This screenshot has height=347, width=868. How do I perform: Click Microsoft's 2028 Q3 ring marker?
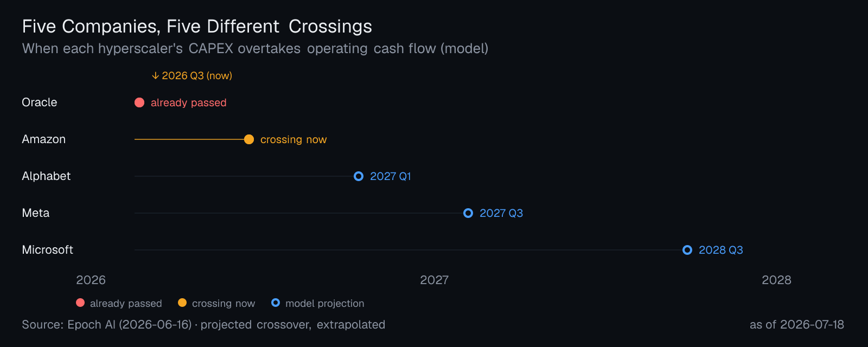coord(687,250)
